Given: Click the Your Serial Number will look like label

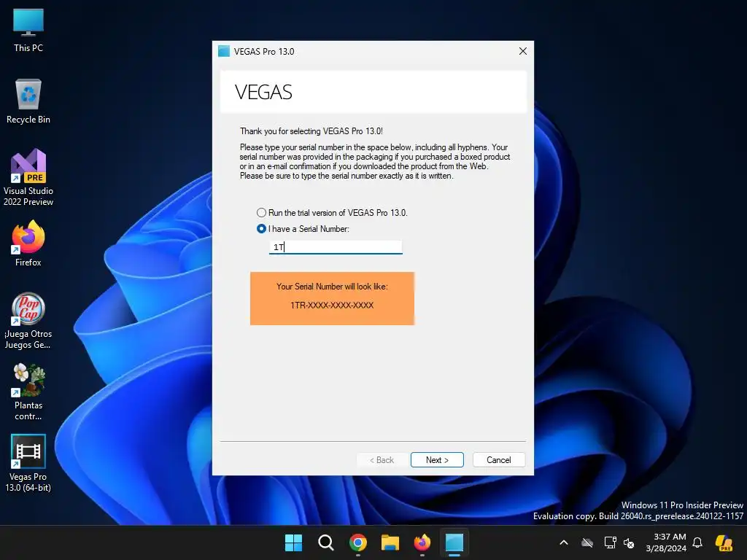Looking at the screenshot, I should point(332,286).
